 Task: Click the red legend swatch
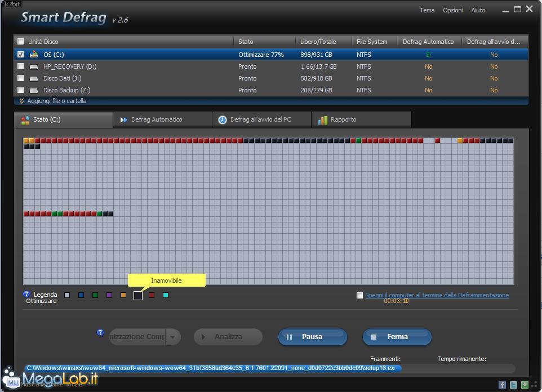click(x=152, y=295)
